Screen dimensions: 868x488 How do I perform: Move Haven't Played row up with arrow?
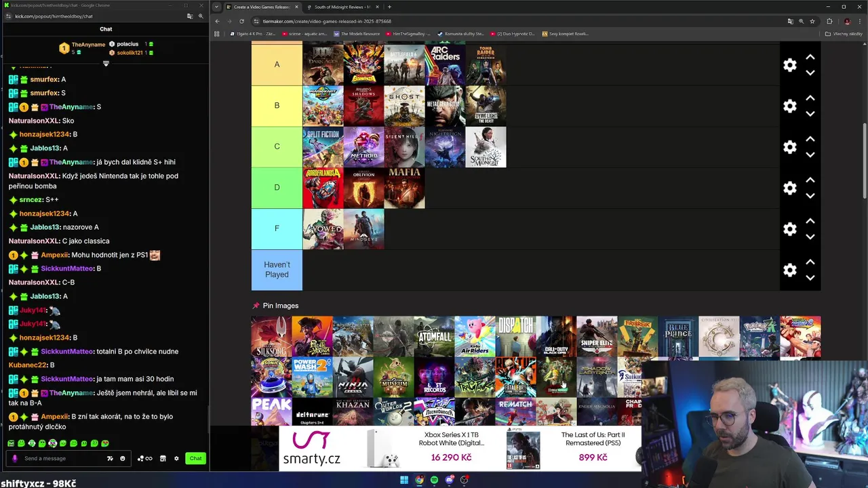pos(810,262)
